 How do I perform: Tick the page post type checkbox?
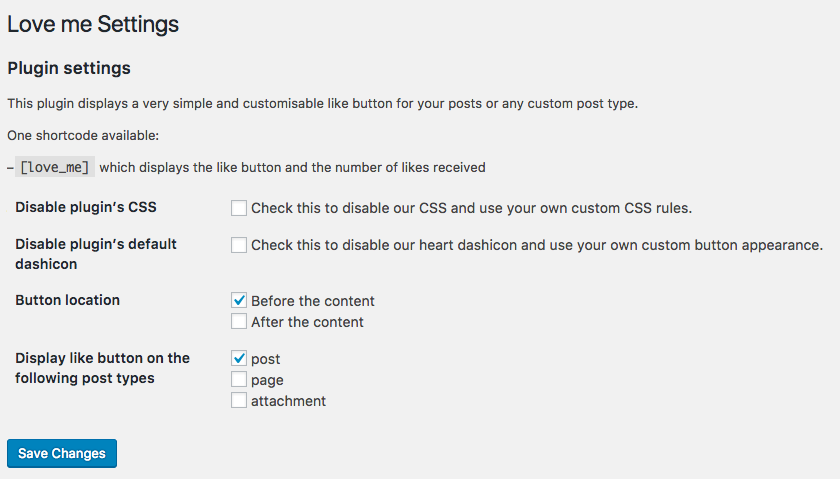(239, 380)
